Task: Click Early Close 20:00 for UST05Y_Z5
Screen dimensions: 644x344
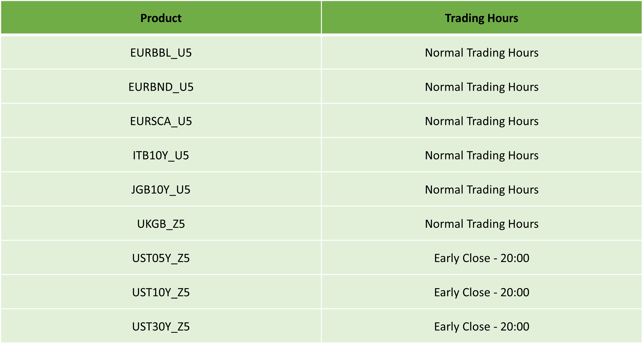Action: point(481,258)
